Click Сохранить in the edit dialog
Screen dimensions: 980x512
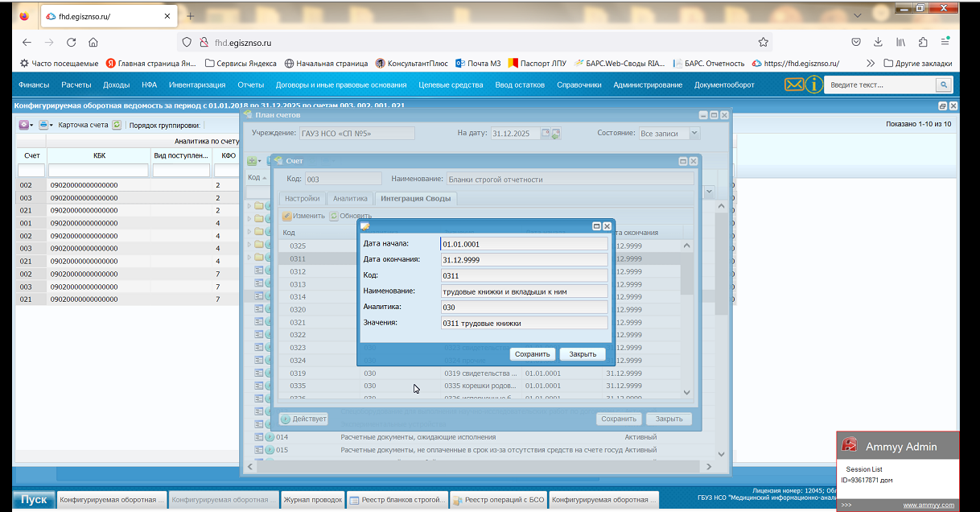tap(533, 354)
